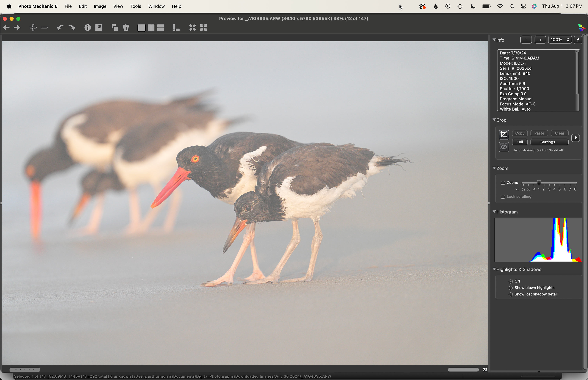Collapse the Crop panel
Viewport: 588px width, 380px height.
494,120
